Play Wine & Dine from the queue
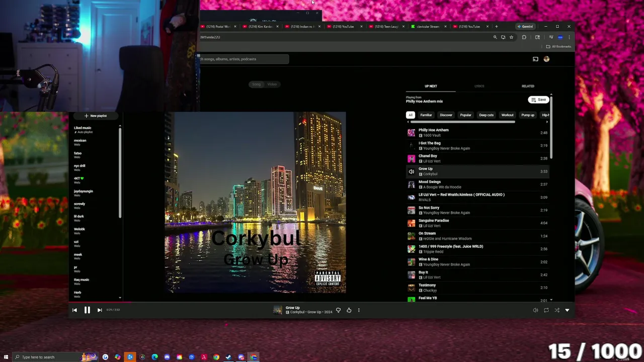The width and height of the screenshot is (644, 362). 477,262
